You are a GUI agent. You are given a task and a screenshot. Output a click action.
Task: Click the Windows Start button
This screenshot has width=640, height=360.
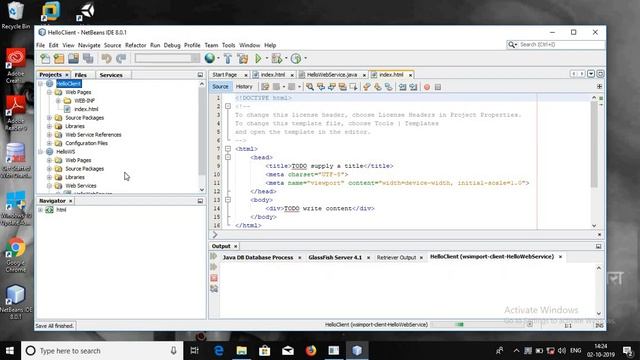pos(10,351)
